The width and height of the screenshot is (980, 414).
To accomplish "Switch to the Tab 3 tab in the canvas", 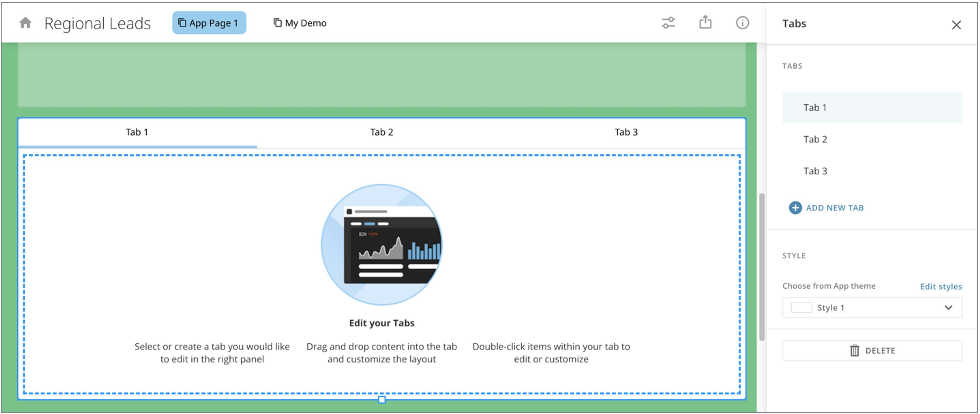I will 626,132.
